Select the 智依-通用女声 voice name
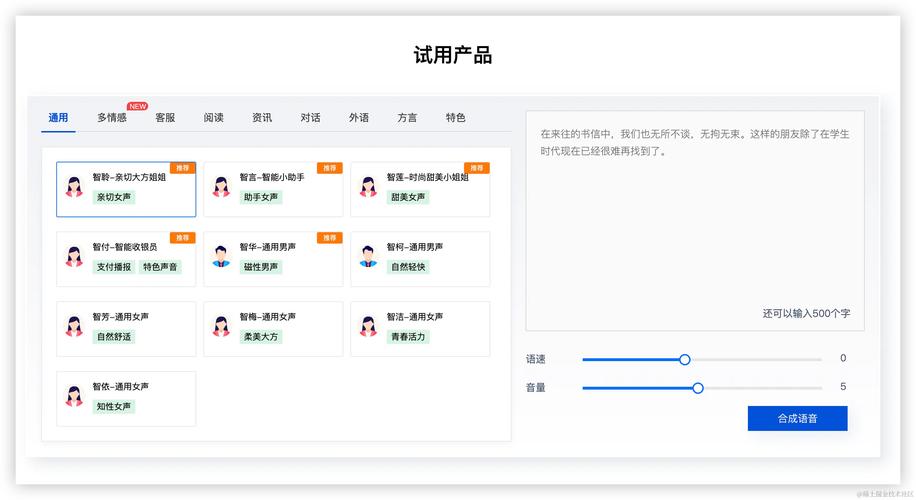The height and width of the screenshot is (500, 916). point(120,387)
